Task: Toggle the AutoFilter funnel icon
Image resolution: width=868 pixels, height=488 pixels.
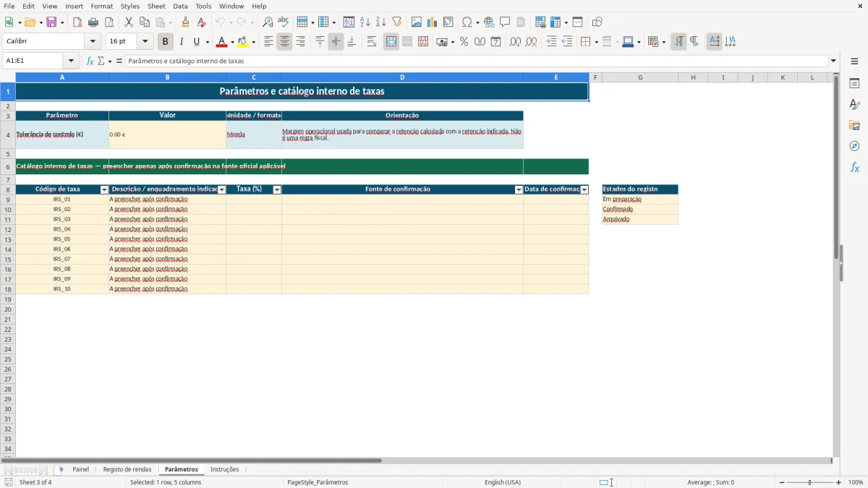Action: 397,22
